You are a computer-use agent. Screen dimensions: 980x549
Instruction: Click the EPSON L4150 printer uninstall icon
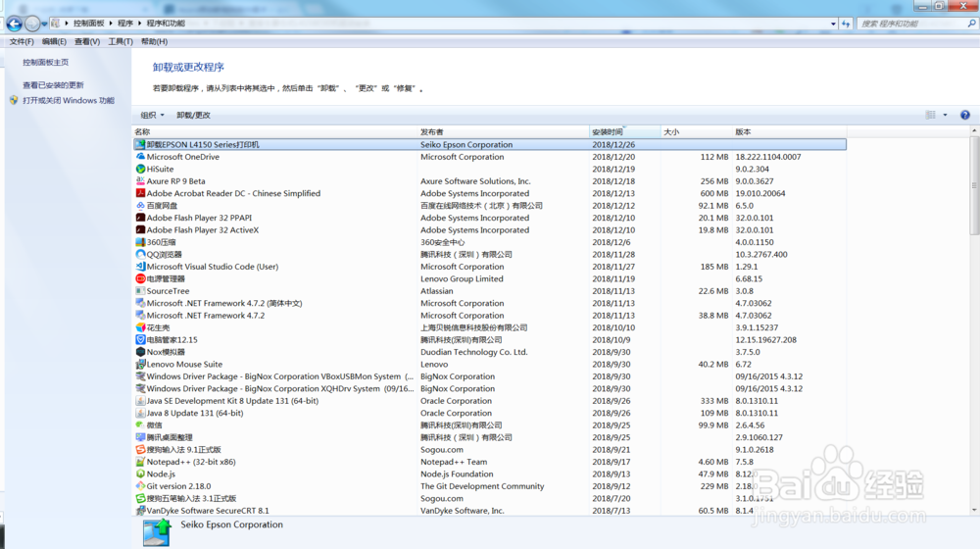pyautogui.click(x=140, y=144)
